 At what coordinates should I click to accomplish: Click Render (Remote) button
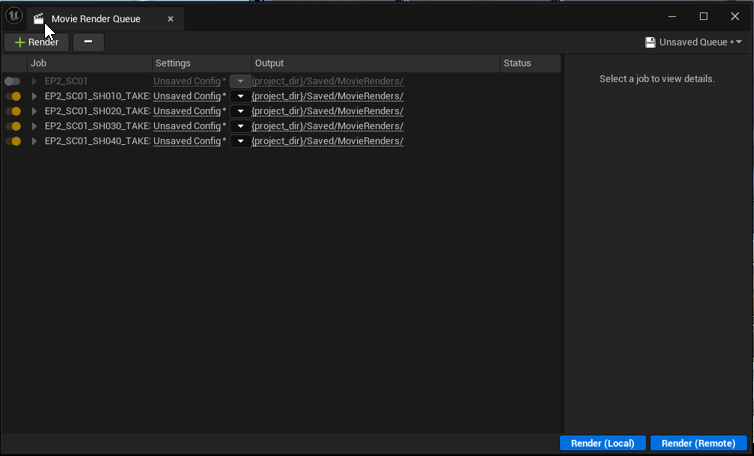click(698, 443)
